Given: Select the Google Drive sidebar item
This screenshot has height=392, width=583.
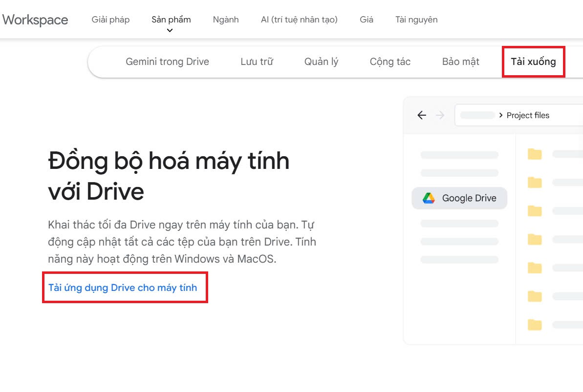Looking at the screenshot, I should [459, 198].
